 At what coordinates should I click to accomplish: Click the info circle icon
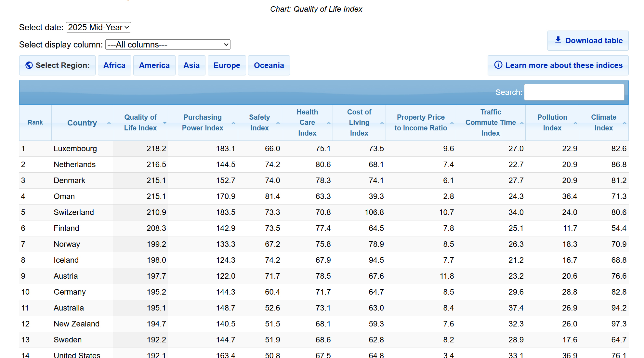coord(498,65)
